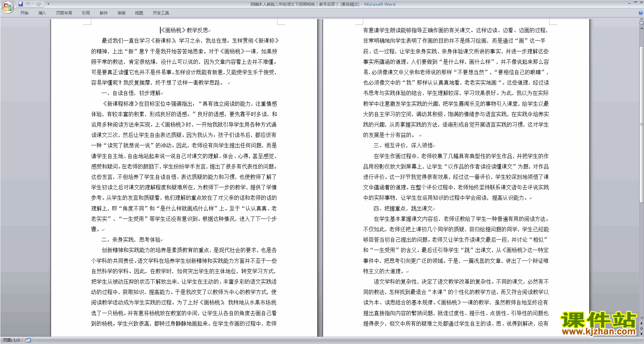
Task: Open the 页面布局 ribbon tab
Action: click(x=64, y=13)
